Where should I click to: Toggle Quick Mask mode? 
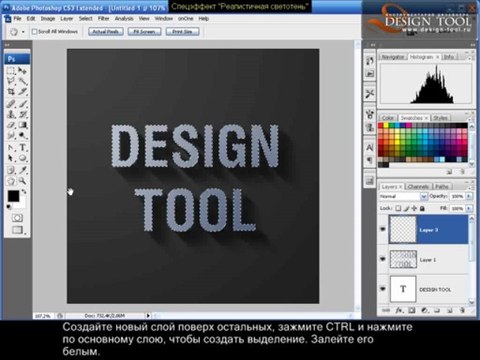coord(17,218)
